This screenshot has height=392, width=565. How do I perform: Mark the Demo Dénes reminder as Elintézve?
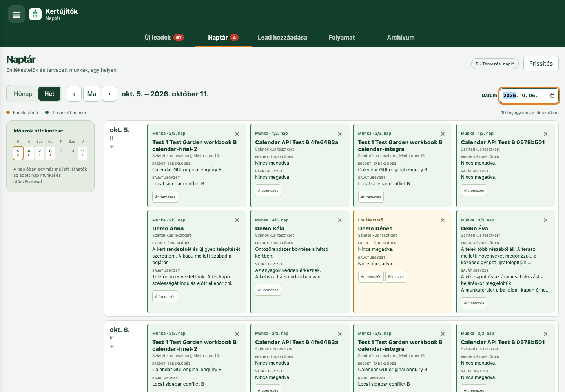(395, 277)
